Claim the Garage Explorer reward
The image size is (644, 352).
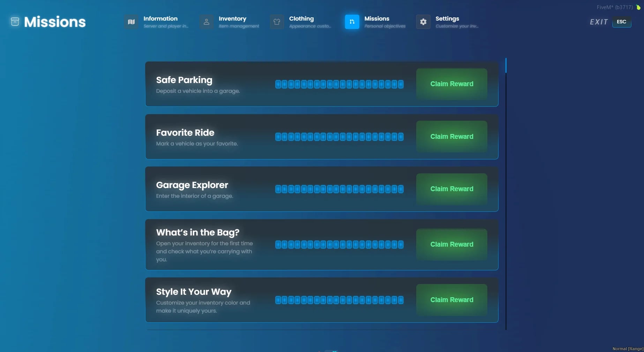coord(451,189)
